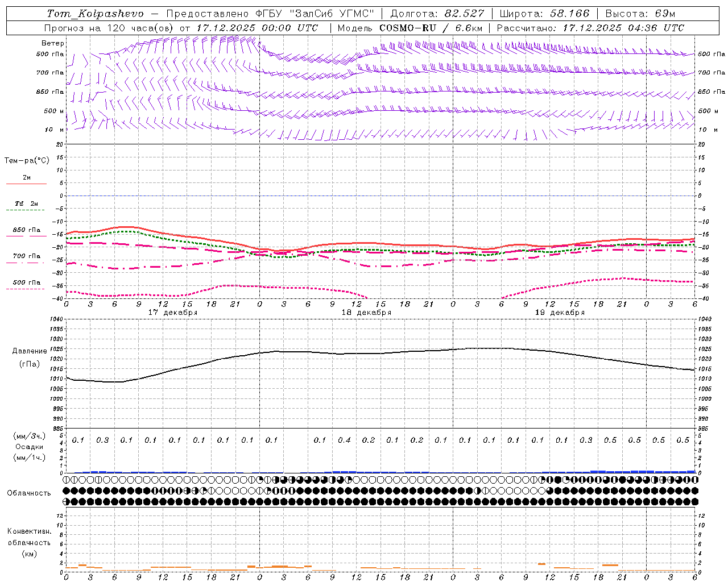Click the Конвективн. облачность label
Viewport: 728px width, 582px height.
pyautogui.click(x=29, y=537)
